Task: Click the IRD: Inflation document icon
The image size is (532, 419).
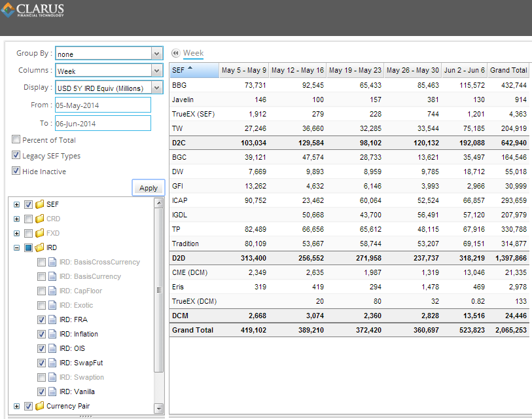Action: click(52, 334)
